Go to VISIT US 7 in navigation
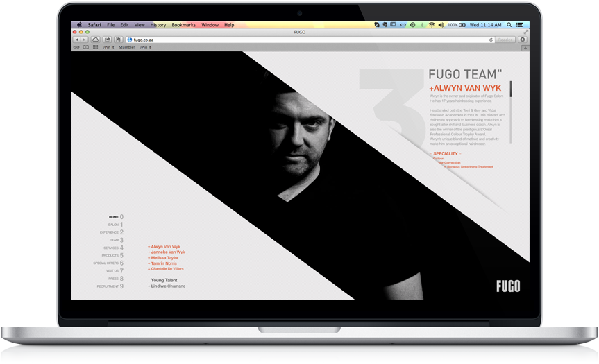Viewport: 599px width, 364px height. pos(115,270)
